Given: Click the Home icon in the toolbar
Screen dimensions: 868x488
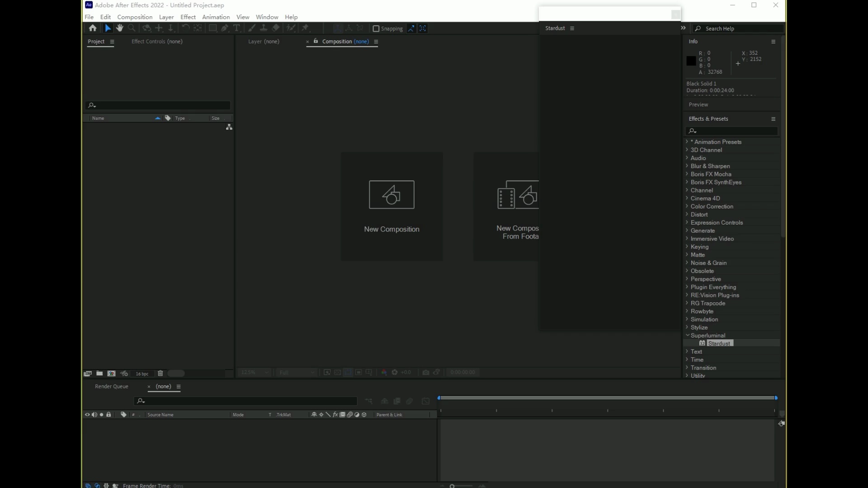Looking at the screenshot, I should coord(93,28).
